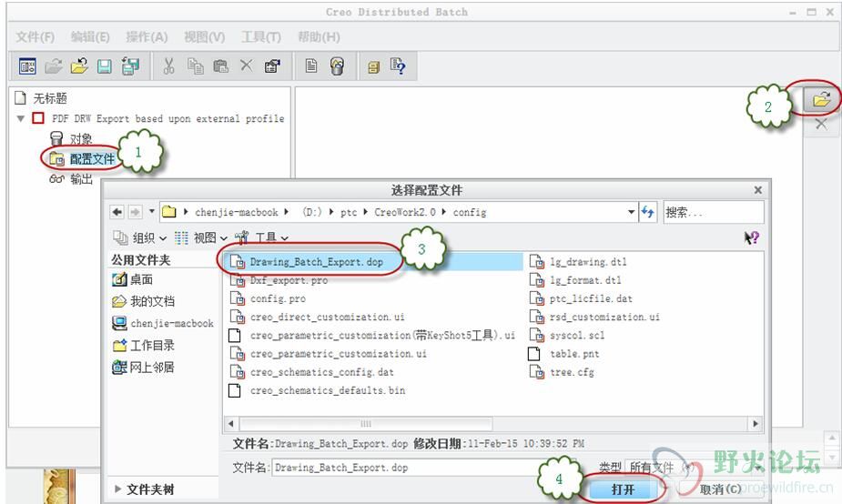The width and height of the screenshot is (842, 504).
Task: Click the yellow open folder toolbar icon
Action: point(79,66)
